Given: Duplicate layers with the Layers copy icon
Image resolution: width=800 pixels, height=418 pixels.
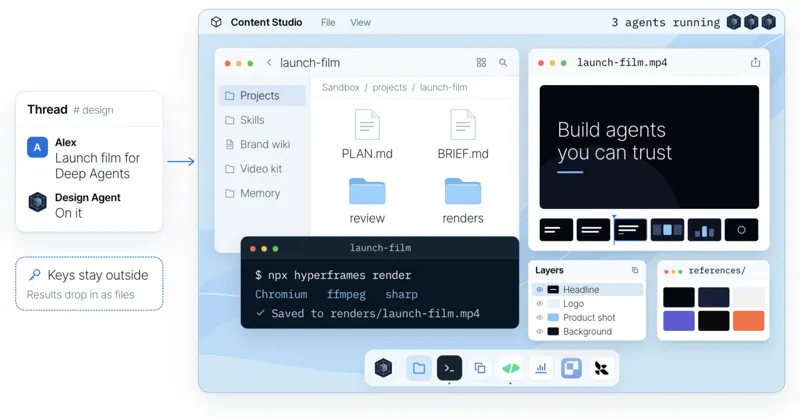Looking at the screenshot, I should coord(635,270).
